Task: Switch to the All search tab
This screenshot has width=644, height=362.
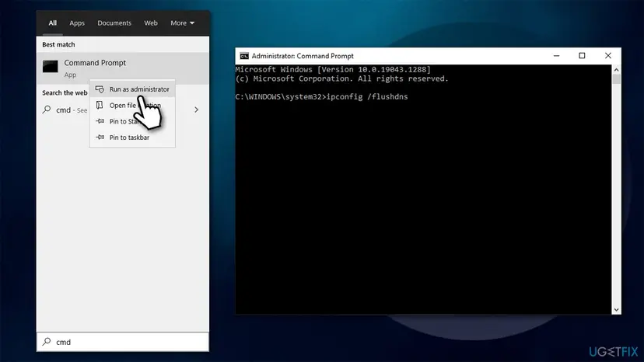Action: point(53,23)
